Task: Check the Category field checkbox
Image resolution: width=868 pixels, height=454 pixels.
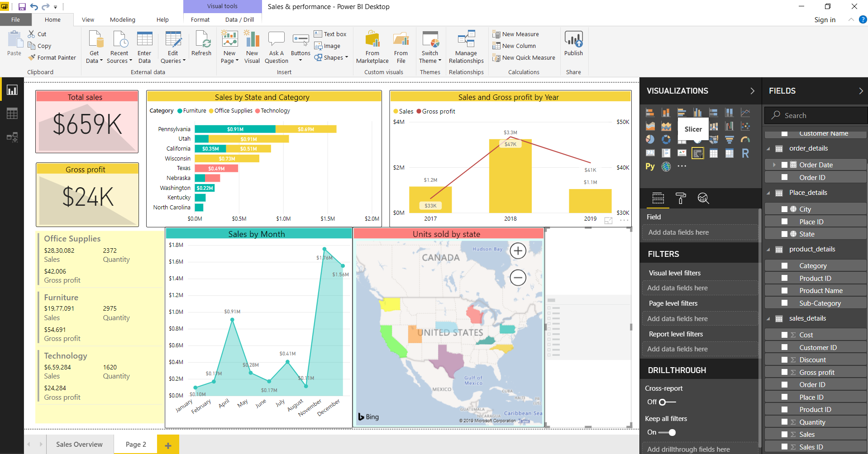Action: [785, 265]
